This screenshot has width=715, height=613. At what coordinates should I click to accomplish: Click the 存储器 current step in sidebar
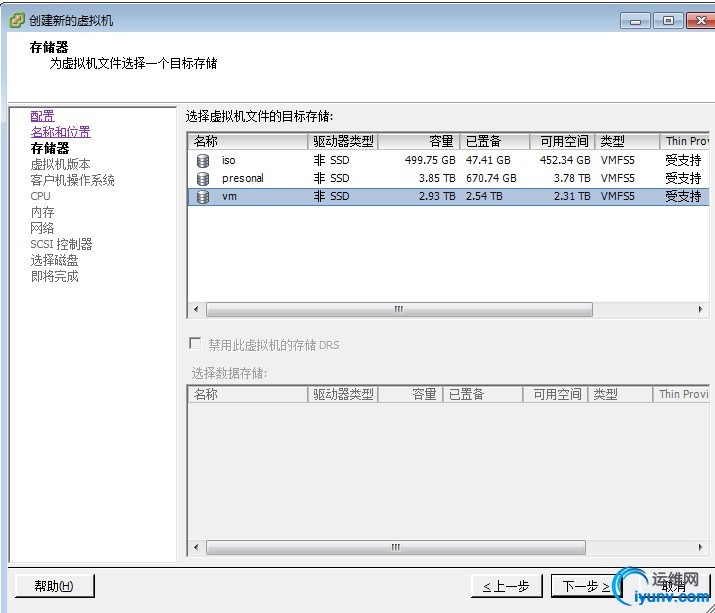[x=50, y=148]
